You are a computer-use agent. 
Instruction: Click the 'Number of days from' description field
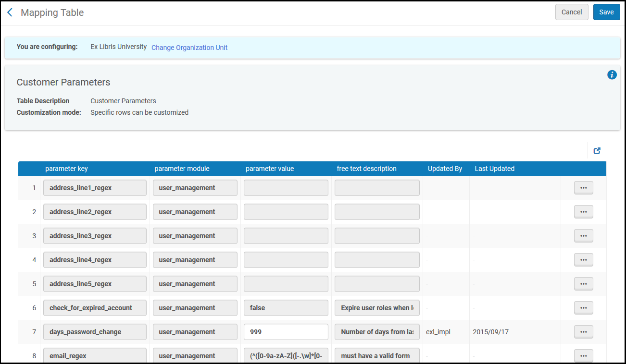coord(377,332)
